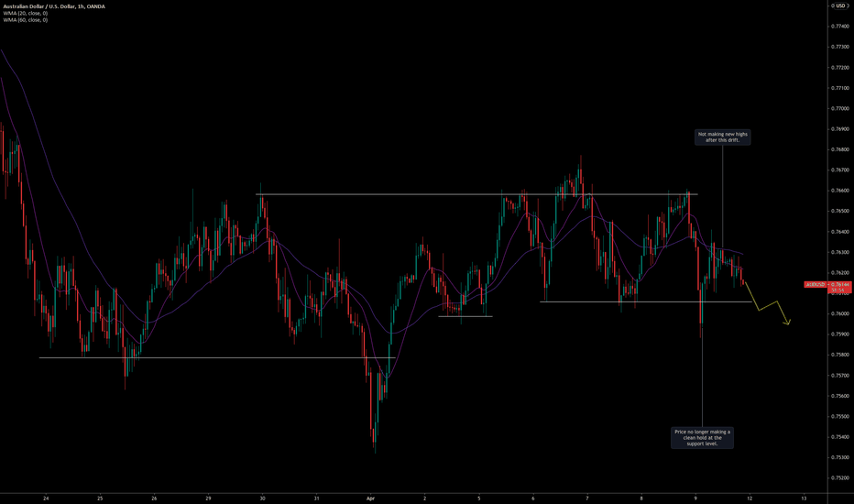
Task: Click the 0.76400 price axis label
Action: click(839, 232)
